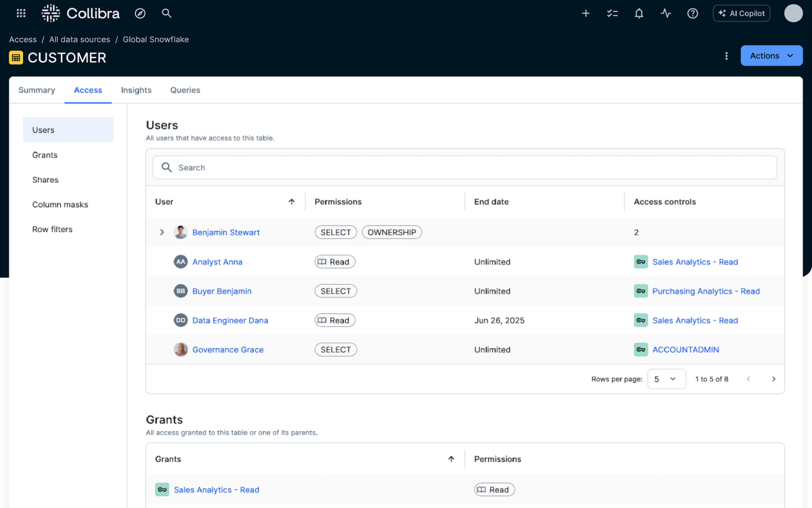Open the help question mark icon
Image resolution: width=812 pixels, height=508 pixels.
[x=692, y=13]
